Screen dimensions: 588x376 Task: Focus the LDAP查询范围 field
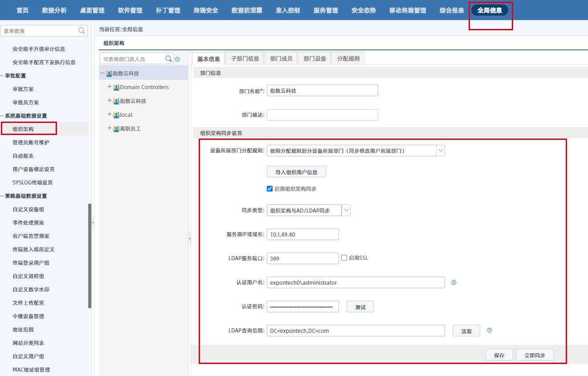point(356,331)
